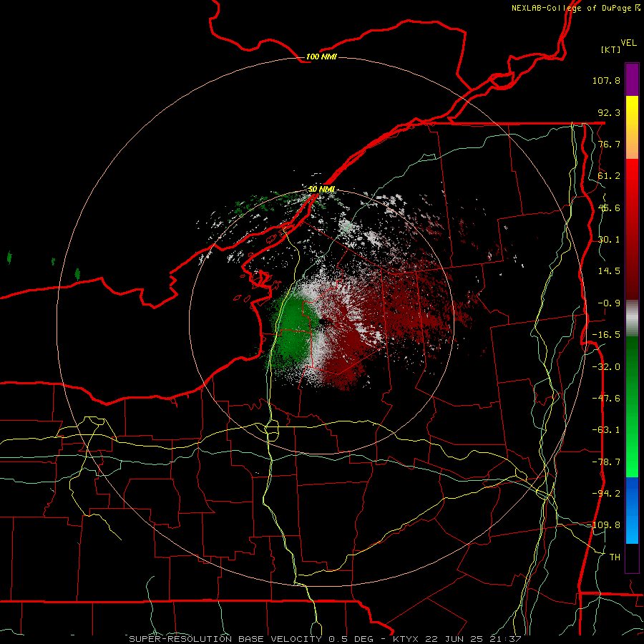Image resolution: width=644 pixels, height=644 pixels.
Task: Select the -109.8 value on velocity scale
Action: (x=604, y=525)
